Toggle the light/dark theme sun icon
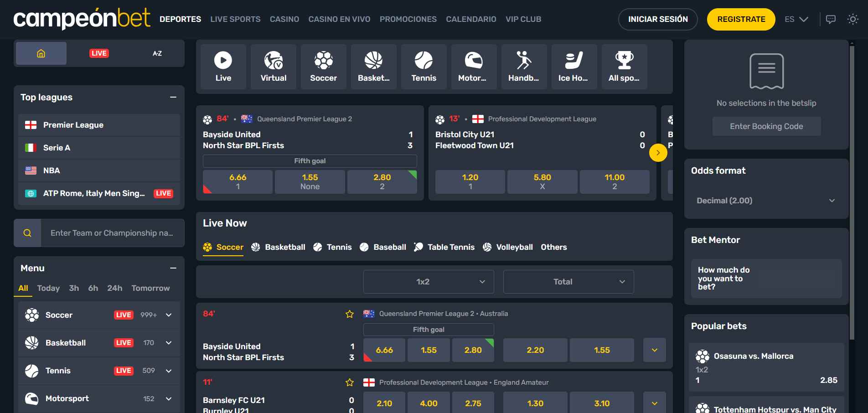The image size is (868, 413). [852, 19]
